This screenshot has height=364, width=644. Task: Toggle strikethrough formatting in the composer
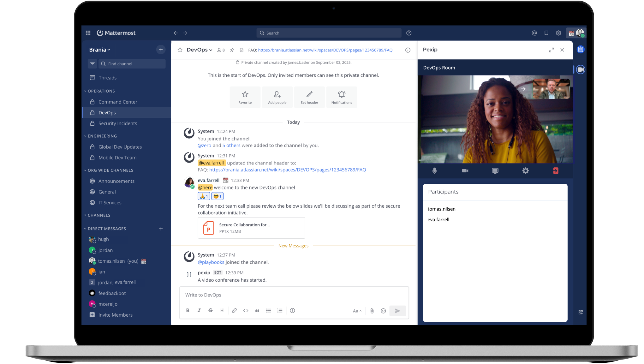coord(211,310)
